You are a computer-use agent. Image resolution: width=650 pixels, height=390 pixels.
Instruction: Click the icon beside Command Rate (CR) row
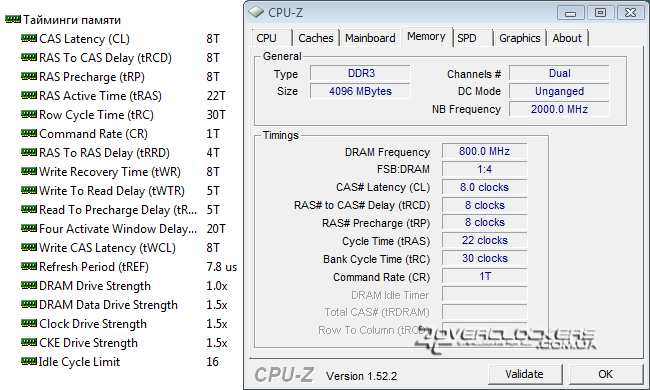29,133
